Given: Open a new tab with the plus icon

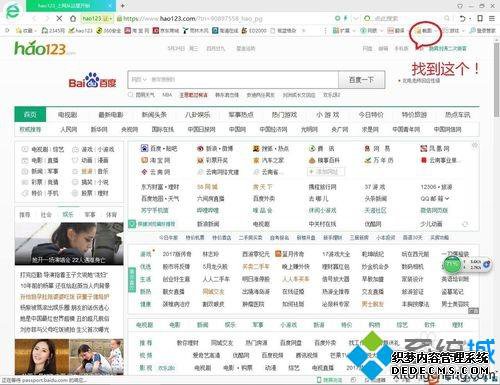Looking at the screenshot, I should click(123, 5).
